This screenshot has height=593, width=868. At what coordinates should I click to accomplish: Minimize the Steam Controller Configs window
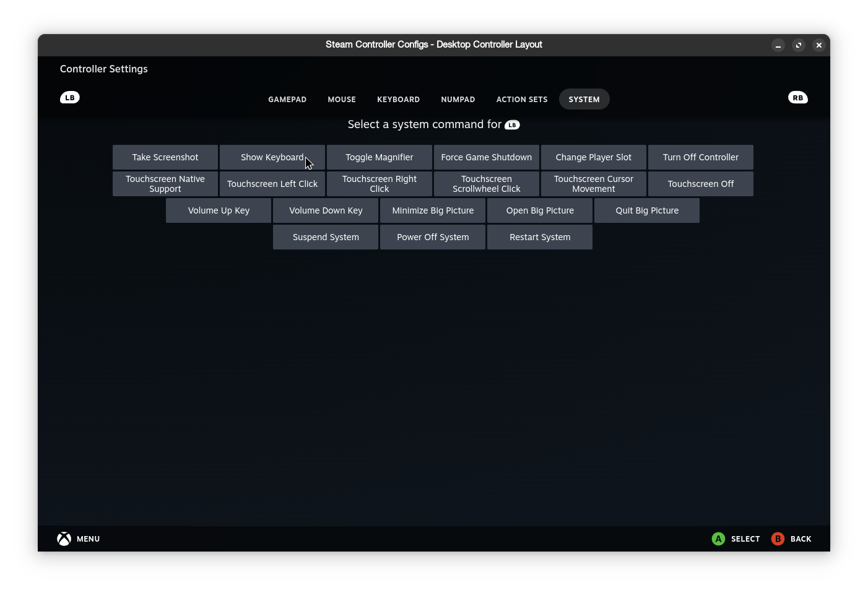pos(778,45)
